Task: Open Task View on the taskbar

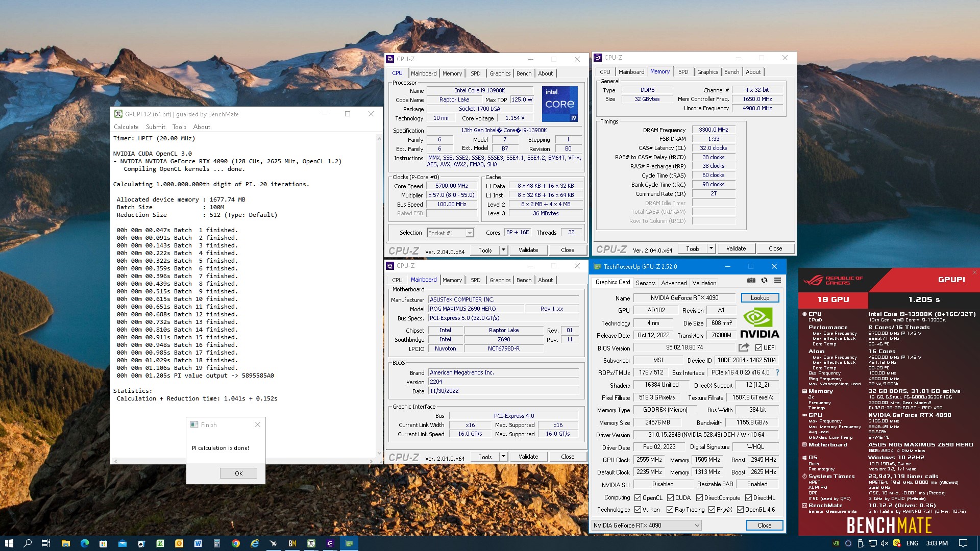Action: pos(46,543)
